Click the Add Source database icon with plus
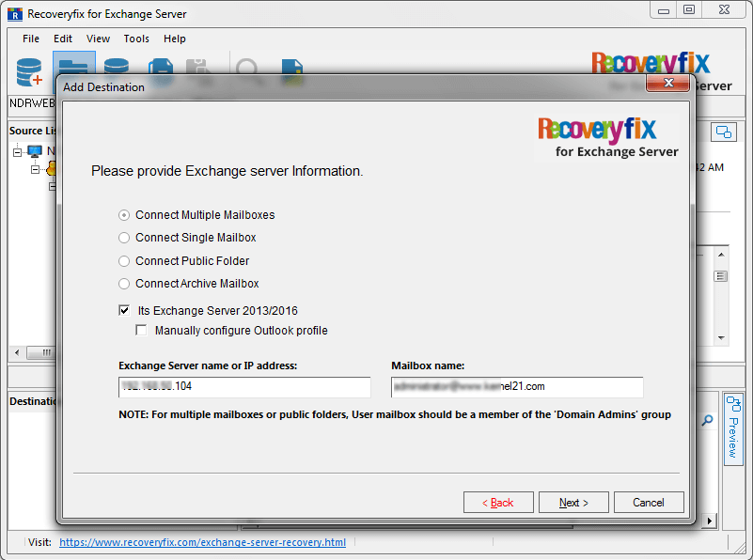The height and width of the screenshot is (560, 753). tap(29, 72)
